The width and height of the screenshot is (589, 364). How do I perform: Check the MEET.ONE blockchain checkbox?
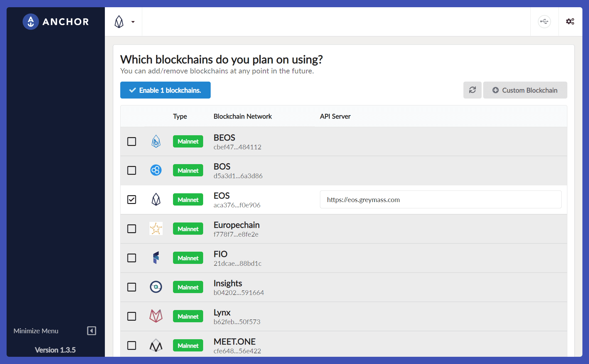point(132,345)
